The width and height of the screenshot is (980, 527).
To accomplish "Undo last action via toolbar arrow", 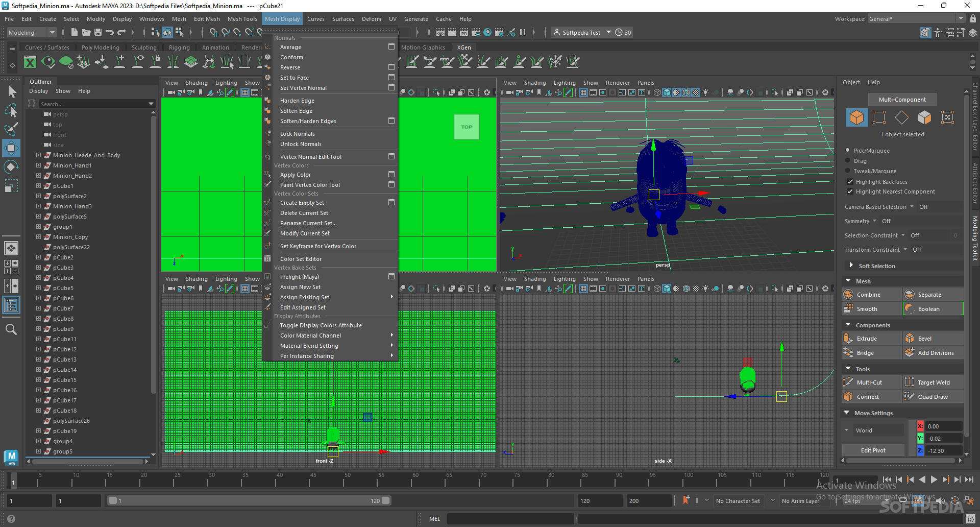I will point(110,32).
